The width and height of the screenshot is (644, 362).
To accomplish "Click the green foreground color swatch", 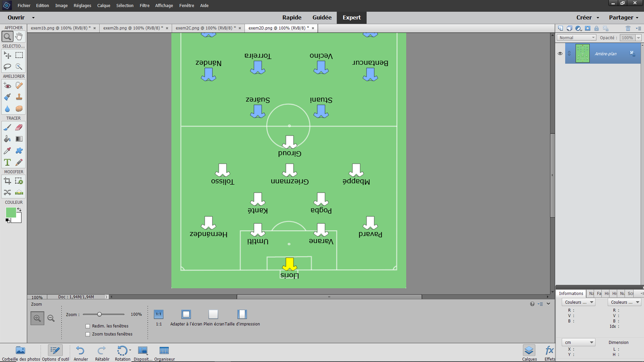I will tap(11, 213).
